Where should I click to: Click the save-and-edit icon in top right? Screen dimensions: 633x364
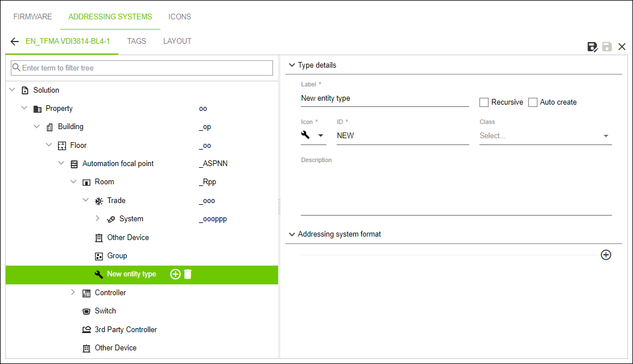pyautogui.click(x=592, y=47)
